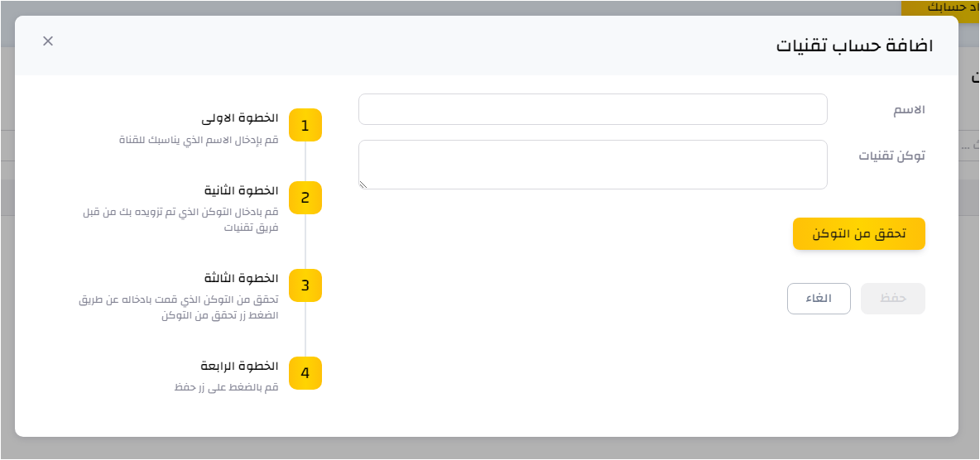This screenshot has height=460, width=980.
Task: Click the step one description about channel name
Action: [x=199, y=140]
